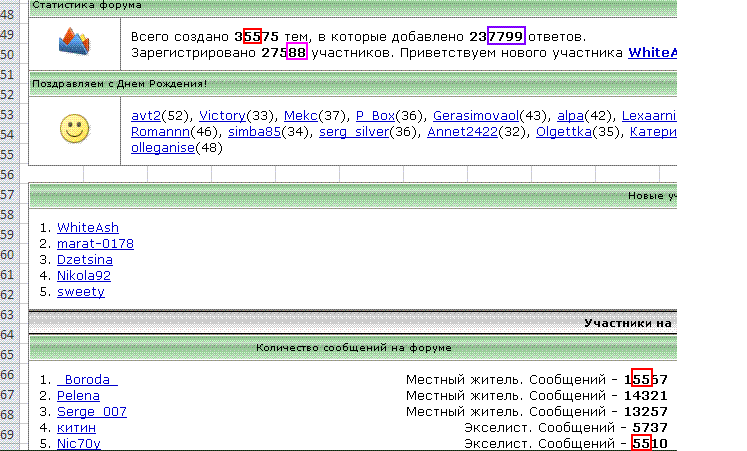Open the _Boroda_ top poster link
This screenshot has height=451, width=747.
[87, 380]
